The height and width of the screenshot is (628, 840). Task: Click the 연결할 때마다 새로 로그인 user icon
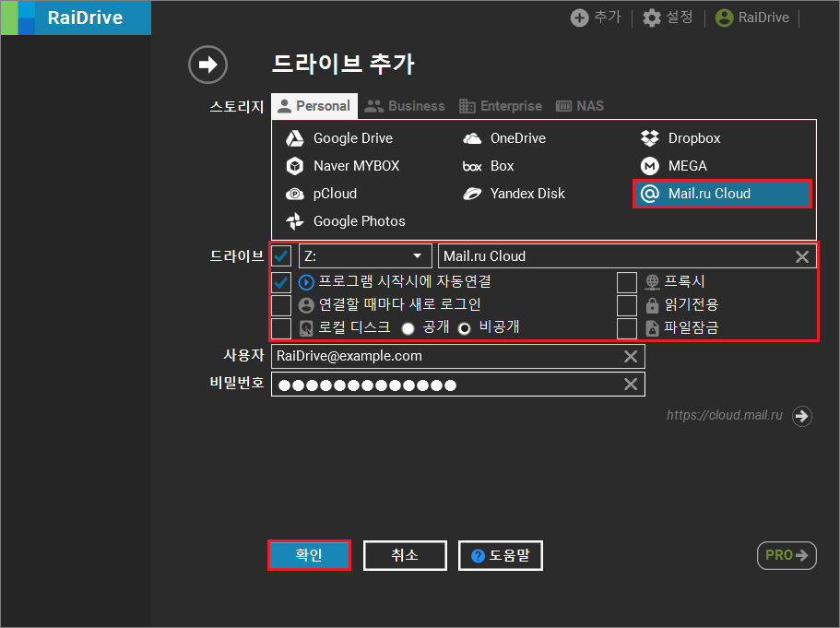pos(306,305)
